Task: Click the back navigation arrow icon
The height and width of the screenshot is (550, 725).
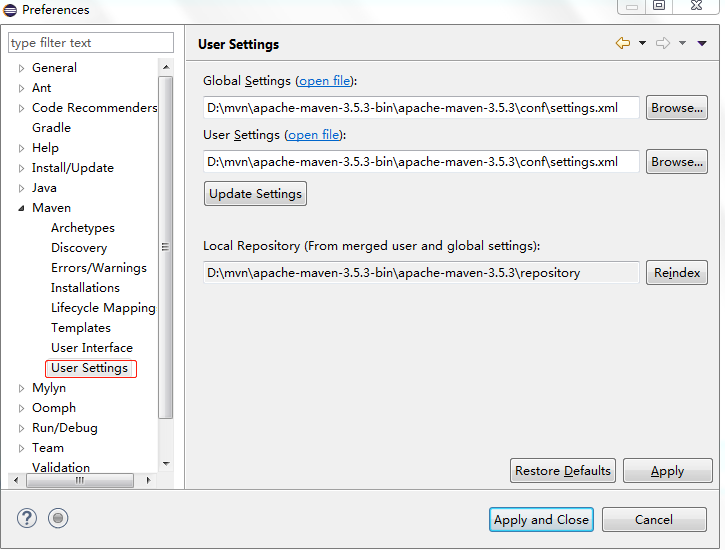Action: (623, 43)
